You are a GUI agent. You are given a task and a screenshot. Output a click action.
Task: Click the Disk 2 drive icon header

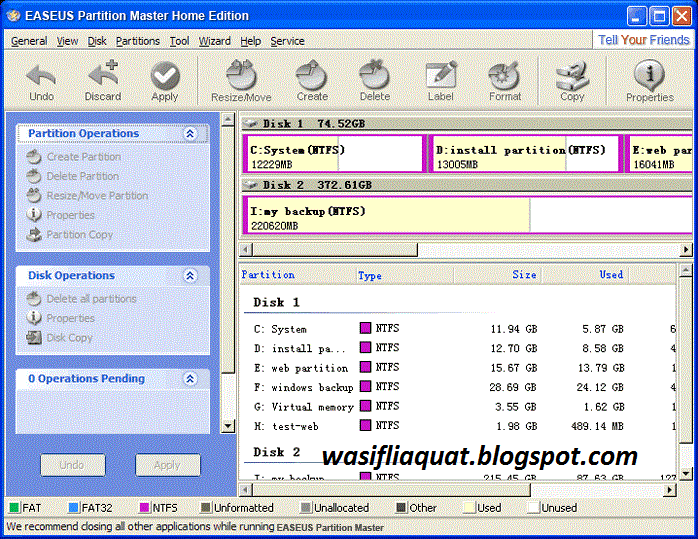(252, 185)
